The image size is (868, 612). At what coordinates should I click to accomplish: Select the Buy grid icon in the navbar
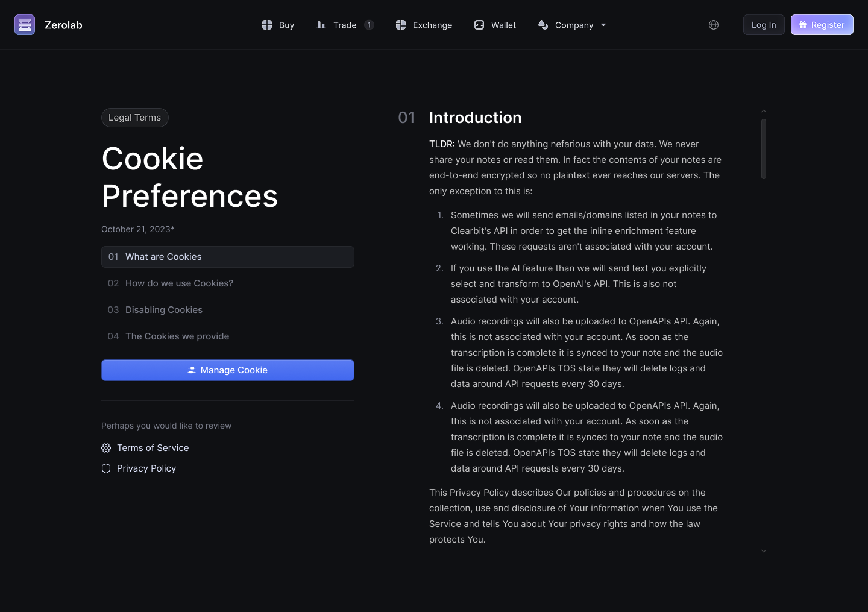click(x=267, y=25)
